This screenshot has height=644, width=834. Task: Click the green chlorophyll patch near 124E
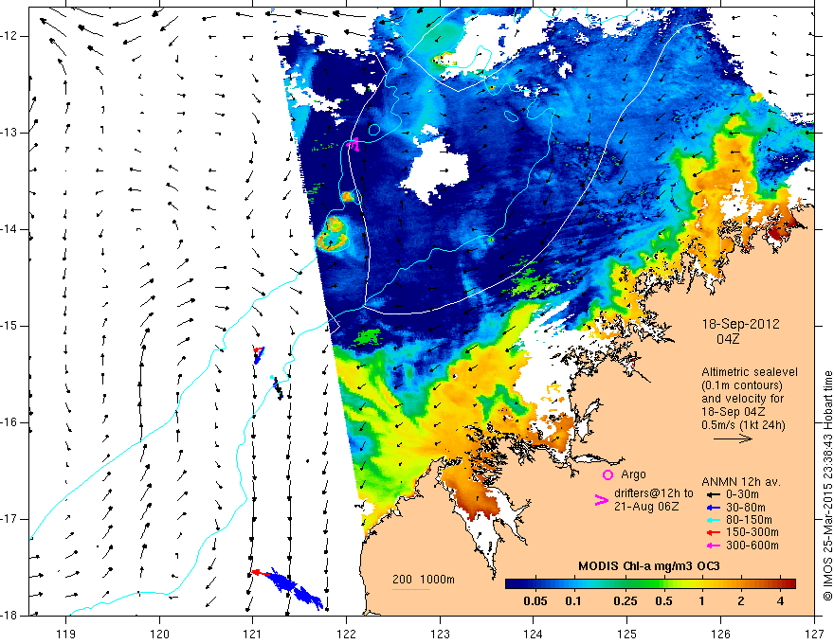pyautogui.click(x=533, y=281)
